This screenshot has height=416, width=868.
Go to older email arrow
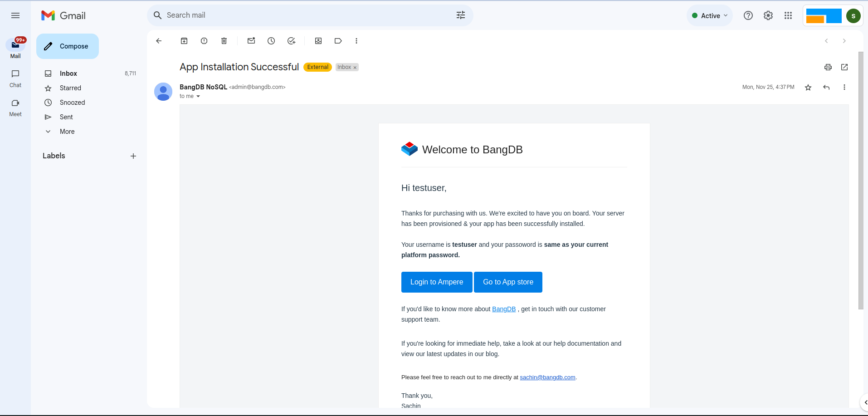coord(844,41)
